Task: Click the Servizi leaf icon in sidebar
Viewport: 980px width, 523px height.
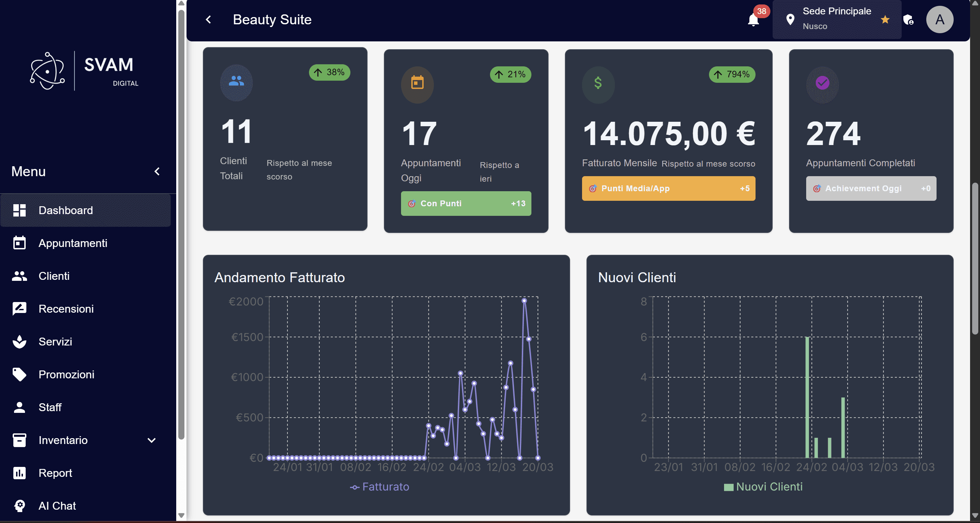Action: point(20,342)
